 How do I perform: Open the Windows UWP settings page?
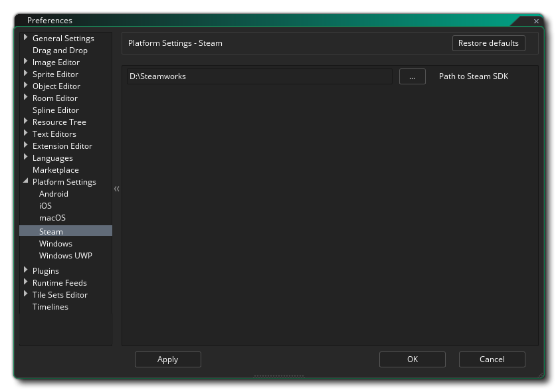65,256
